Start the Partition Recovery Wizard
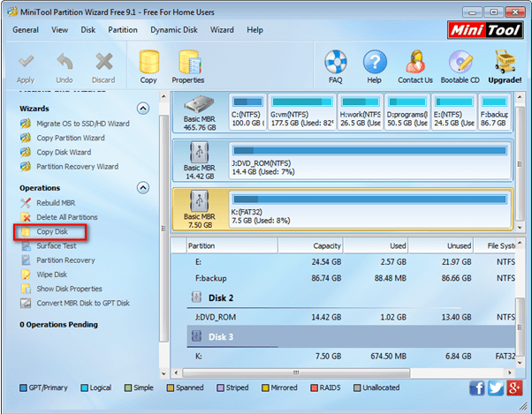 (x=70, y=166)
